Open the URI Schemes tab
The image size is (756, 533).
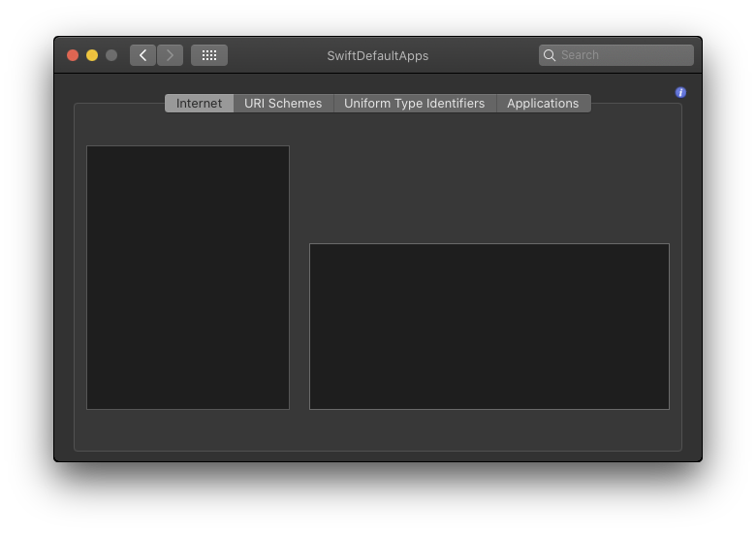283,103
